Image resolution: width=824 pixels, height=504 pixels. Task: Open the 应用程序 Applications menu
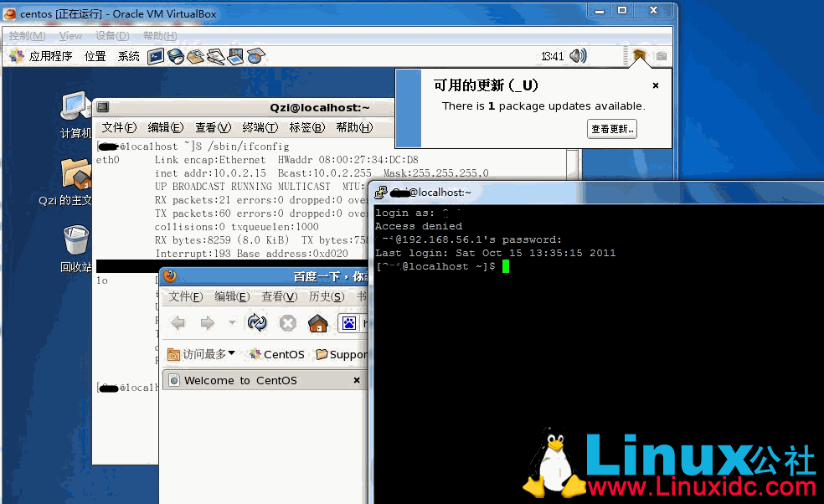click(x=42, y=56)
